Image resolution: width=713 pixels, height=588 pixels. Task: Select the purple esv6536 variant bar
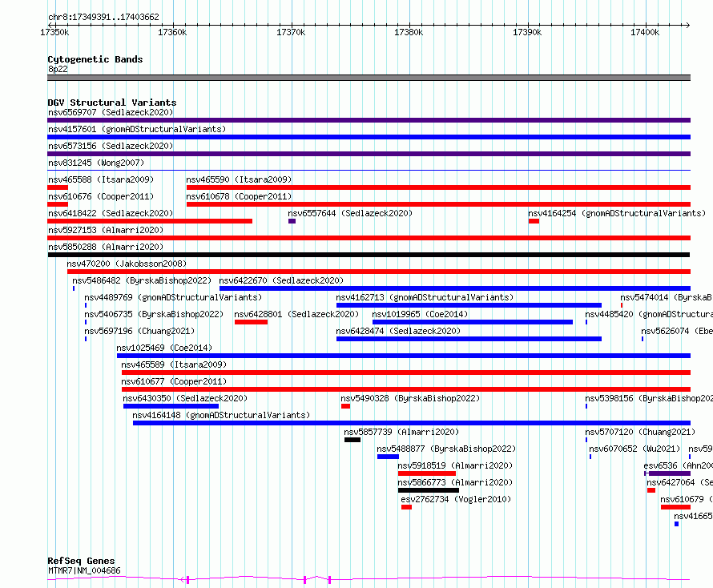pyautogui.click(x=667, y=473)
